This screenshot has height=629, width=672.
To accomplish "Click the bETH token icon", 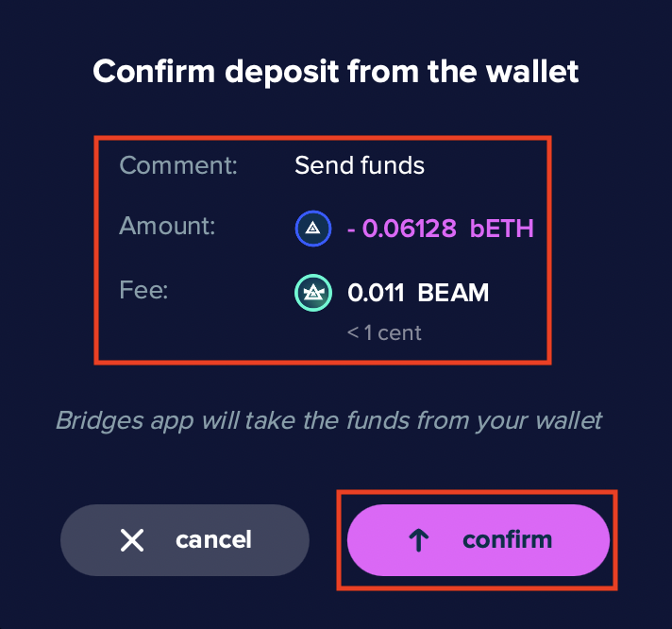I will pos(312,228).
